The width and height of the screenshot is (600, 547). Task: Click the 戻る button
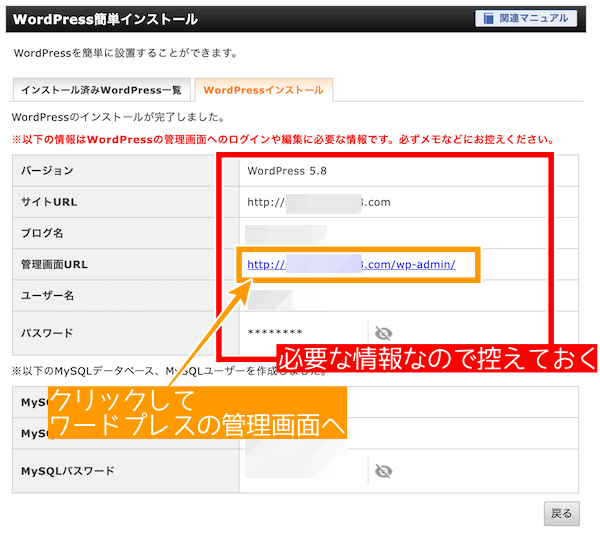coord(561,513)
